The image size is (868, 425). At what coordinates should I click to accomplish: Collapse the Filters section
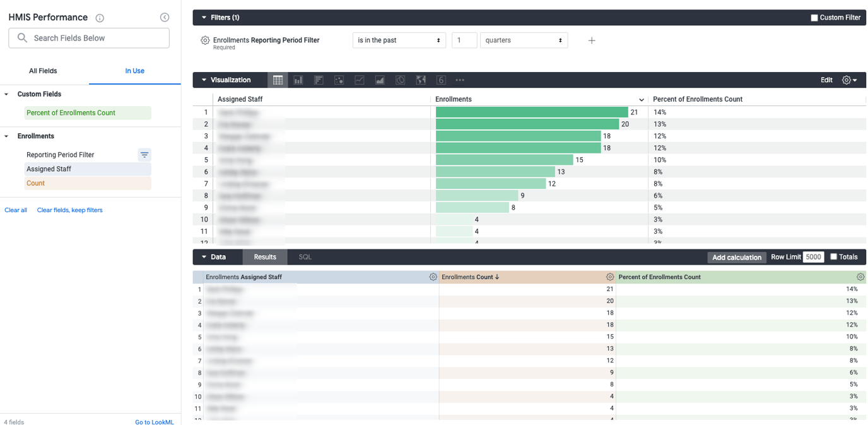click(203, 17)
